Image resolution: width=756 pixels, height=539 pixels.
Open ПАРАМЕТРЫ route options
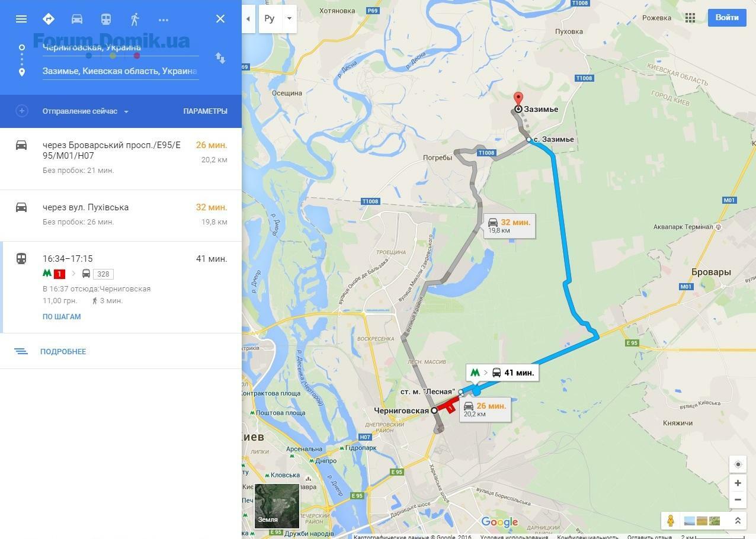205,111
